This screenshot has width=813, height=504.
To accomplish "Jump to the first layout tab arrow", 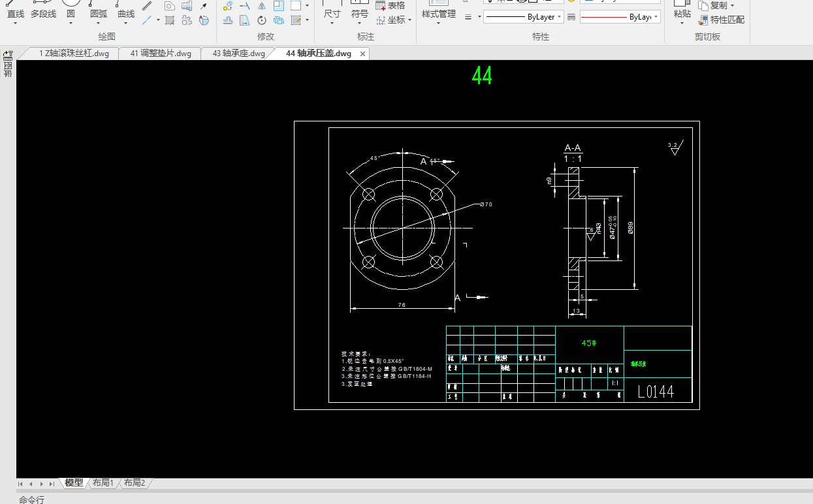I will point(20,484).
